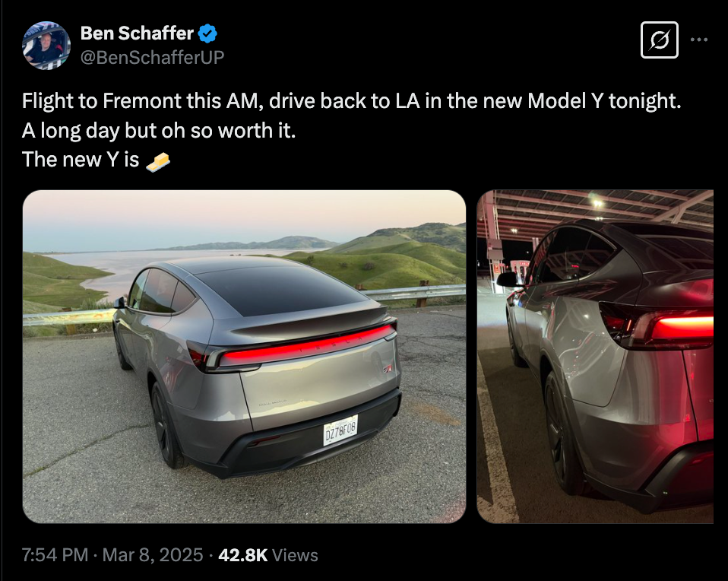728x581 pixels.
Task: Open the nighttime Supercharger Model Y photo
Action: pos(595,356)
